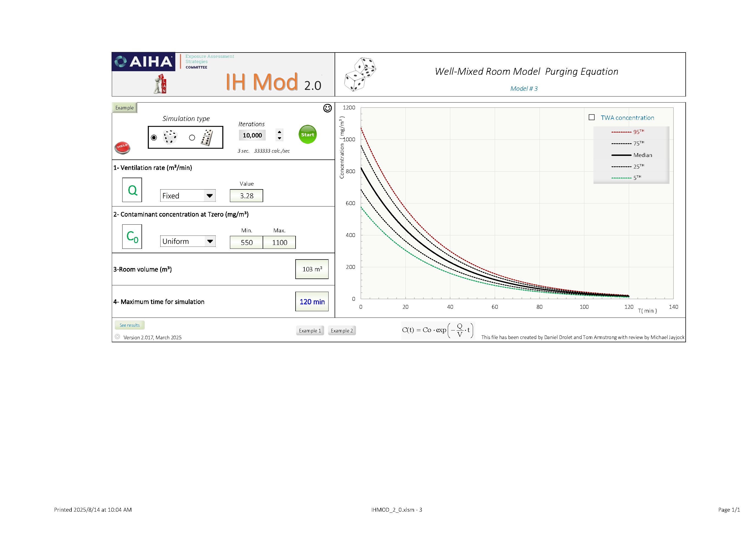Click the Model # 3 link

(x=524, y=89)
